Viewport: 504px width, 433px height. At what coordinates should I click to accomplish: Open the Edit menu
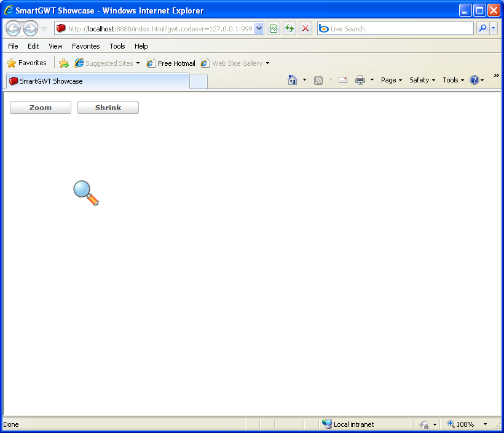pos(33,46)
